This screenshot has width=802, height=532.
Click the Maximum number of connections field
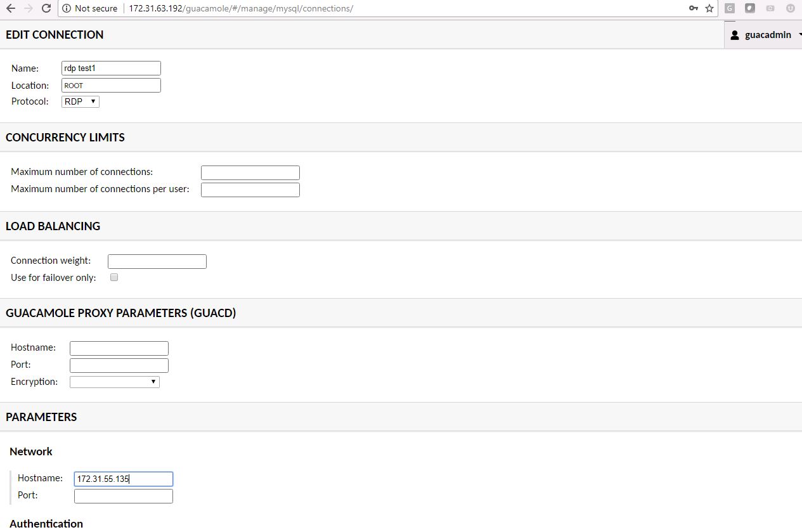[250, 172]
